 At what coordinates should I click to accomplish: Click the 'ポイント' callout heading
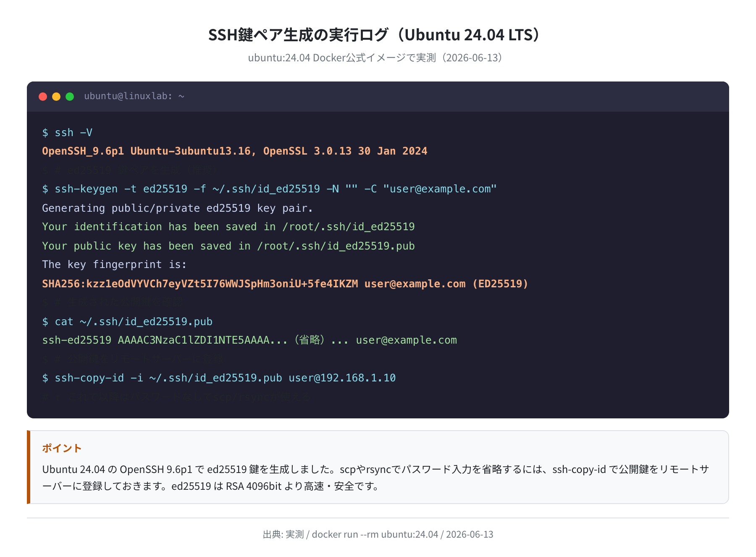tap(62, 448)
